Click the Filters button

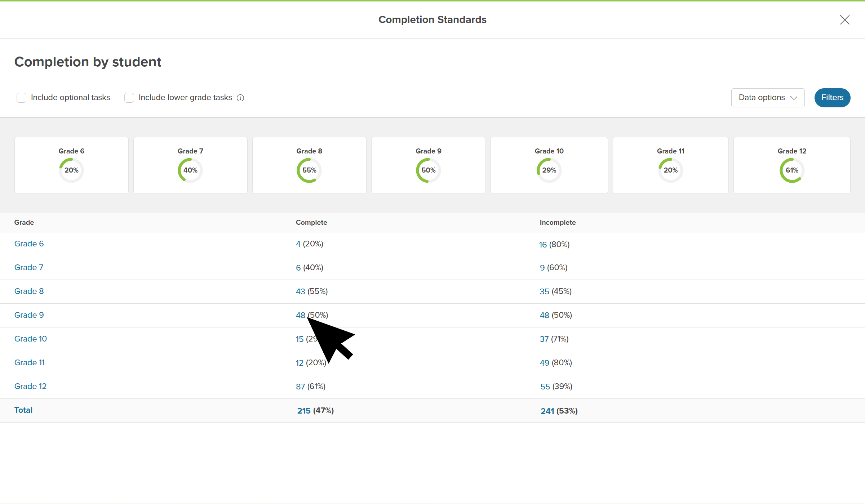click(832, 98)
